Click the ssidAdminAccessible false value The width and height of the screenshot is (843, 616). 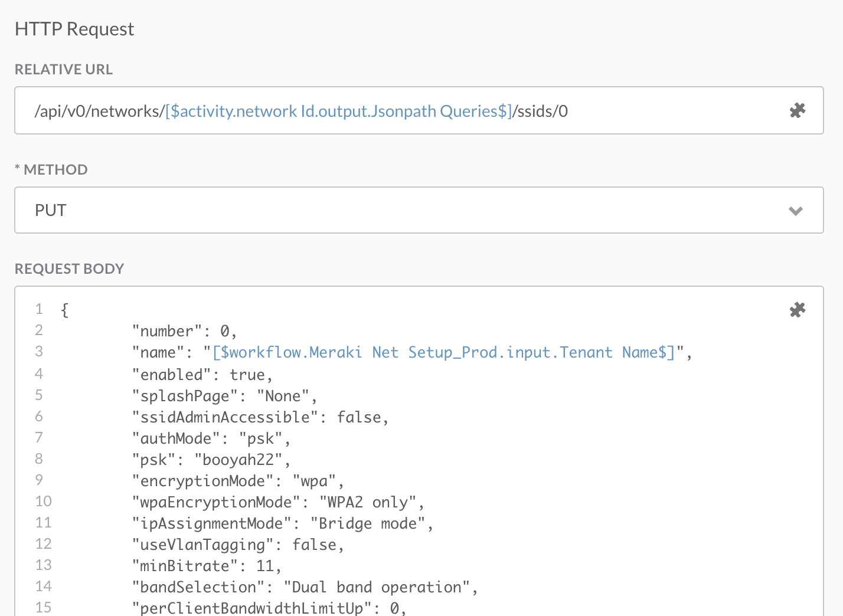pyautogui.click(x=359, y=418)
